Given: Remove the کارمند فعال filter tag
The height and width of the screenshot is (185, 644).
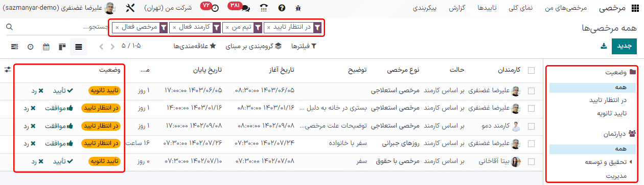Looking at the screenshot, I should (x=174, y=28).
